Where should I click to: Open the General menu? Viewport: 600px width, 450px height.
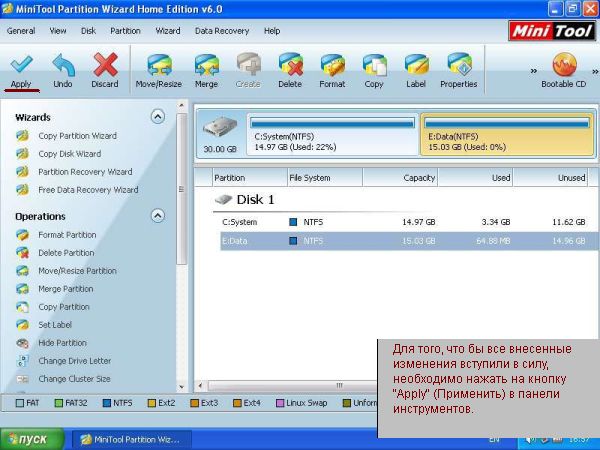tap(21, 31)
